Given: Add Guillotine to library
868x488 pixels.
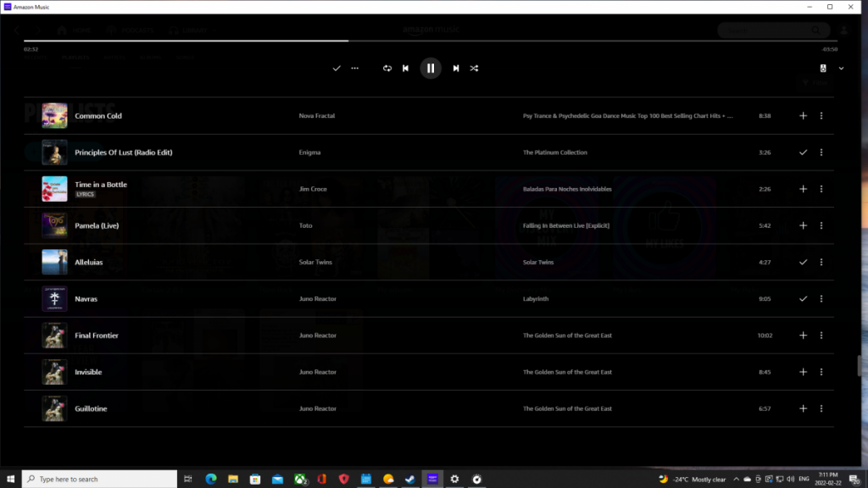Looking at the screenshot, I should point(803,408).
